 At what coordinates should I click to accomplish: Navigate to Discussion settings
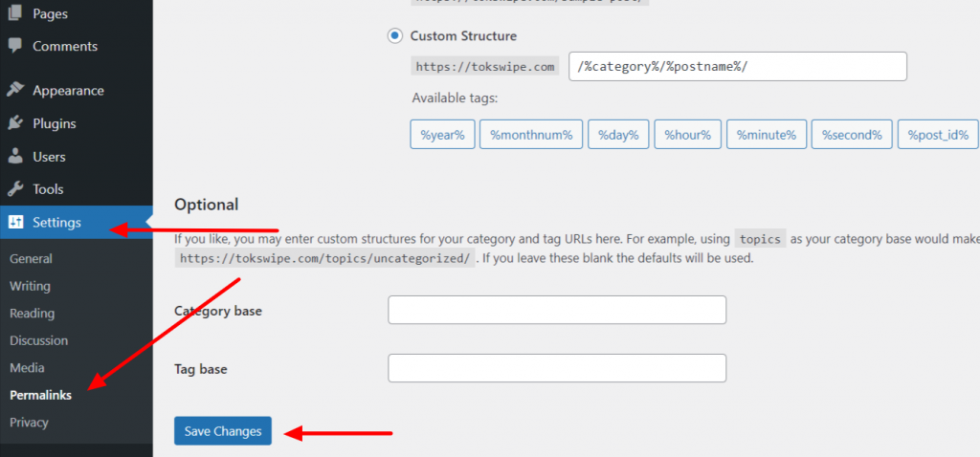(38, 340)
